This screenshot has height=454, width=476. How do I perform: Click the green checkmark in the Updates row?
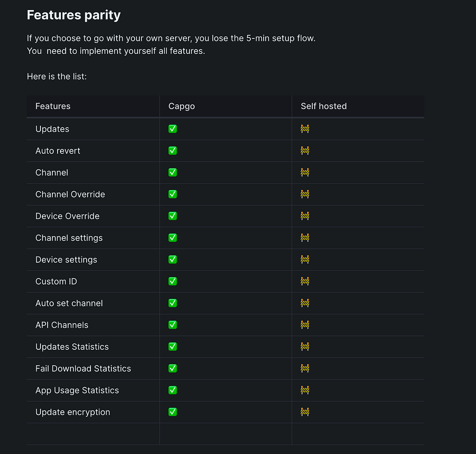173,129
